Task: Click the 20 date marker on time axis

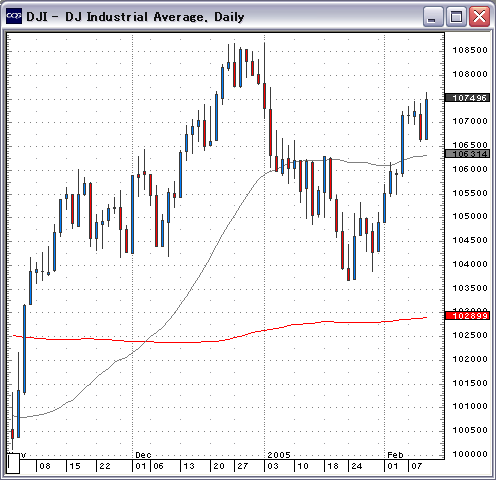Action: pos(219,466)
